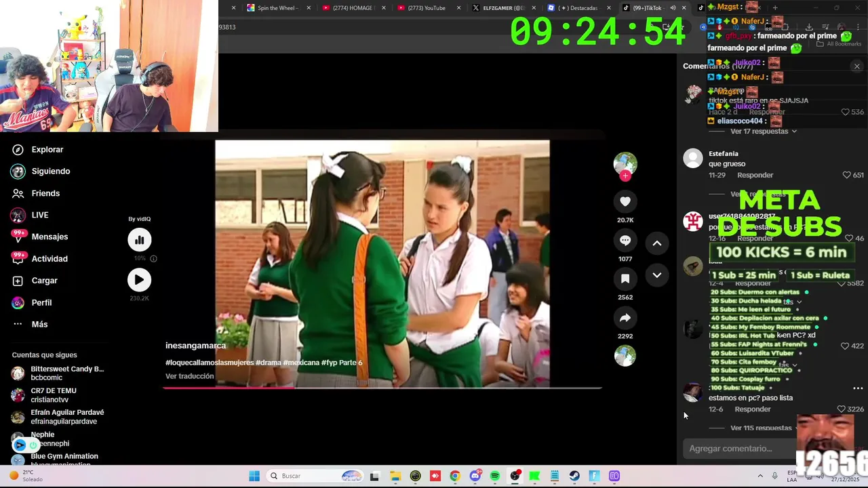The image size is (868, 488).
Task: Close the comments panel
Action: click(856, 66)
